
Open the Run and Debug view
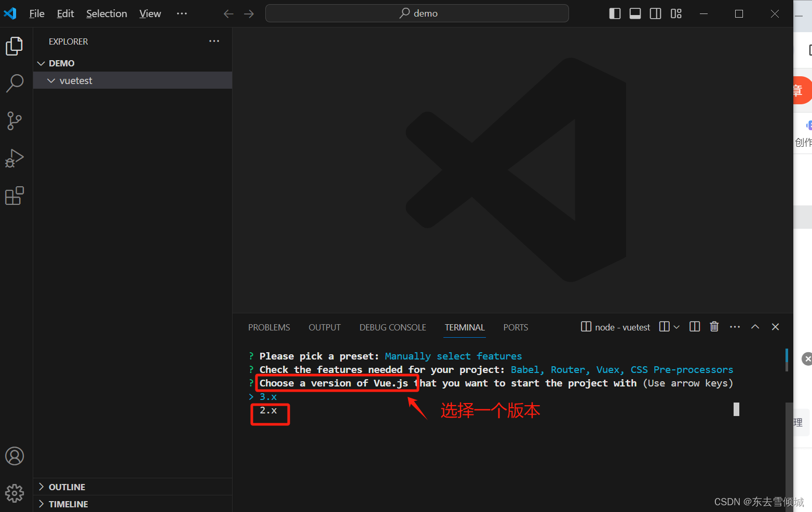15,158
